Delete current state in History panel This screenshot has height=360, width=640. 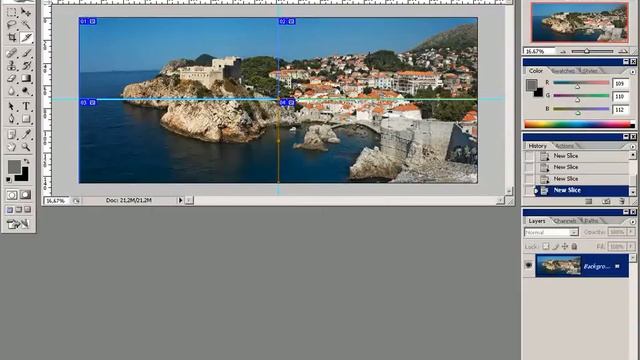click(622, 201)
